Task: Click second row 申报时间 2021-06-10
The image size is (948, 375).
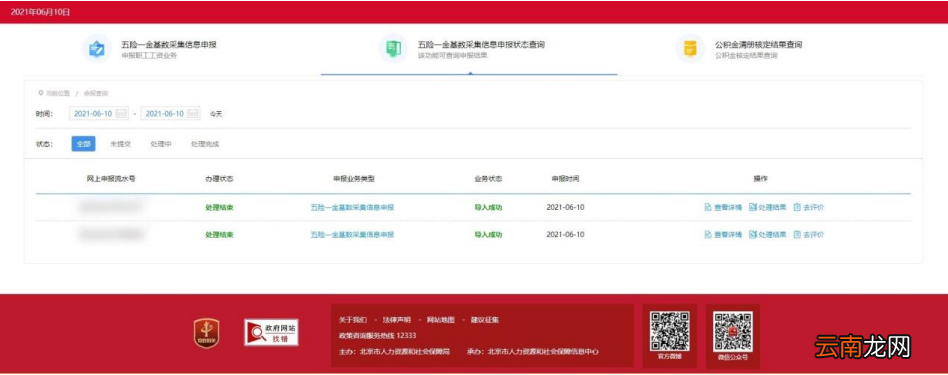Action: (x=565, y=235)
